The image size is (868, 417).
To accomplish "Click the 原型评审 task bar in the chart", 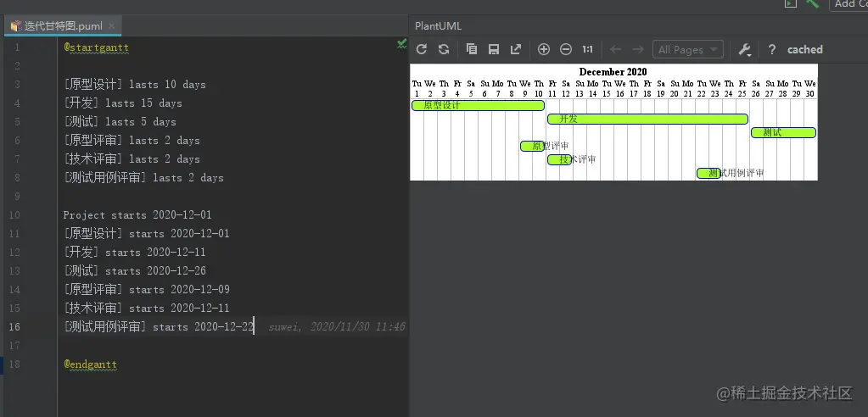I will click(532, 146).
